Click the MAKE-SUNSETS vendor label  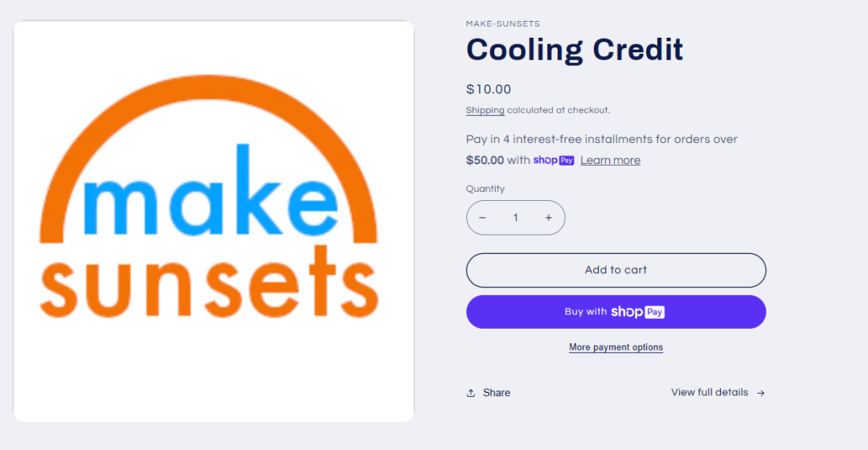pyautogui.click(x=502, y=24)
